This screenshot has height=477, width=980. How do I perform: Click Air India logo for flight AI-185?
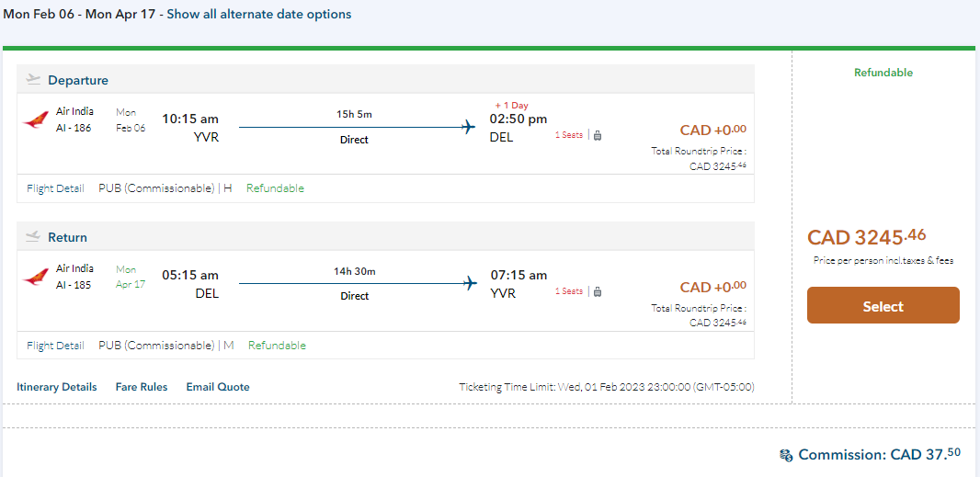coord(36,277)
